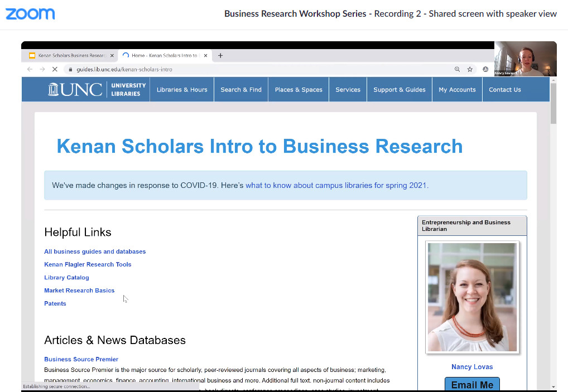The height and width of the screenshot is (392, 568).
Task: Open Support & Guides menu
Action: coord(399,89)
